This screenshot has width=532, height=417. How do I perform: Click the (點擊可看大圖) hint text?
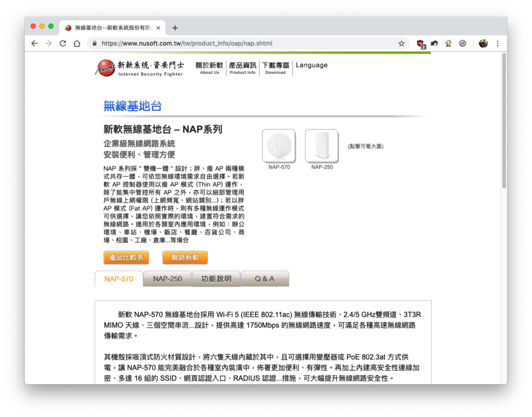click(366, 146)
